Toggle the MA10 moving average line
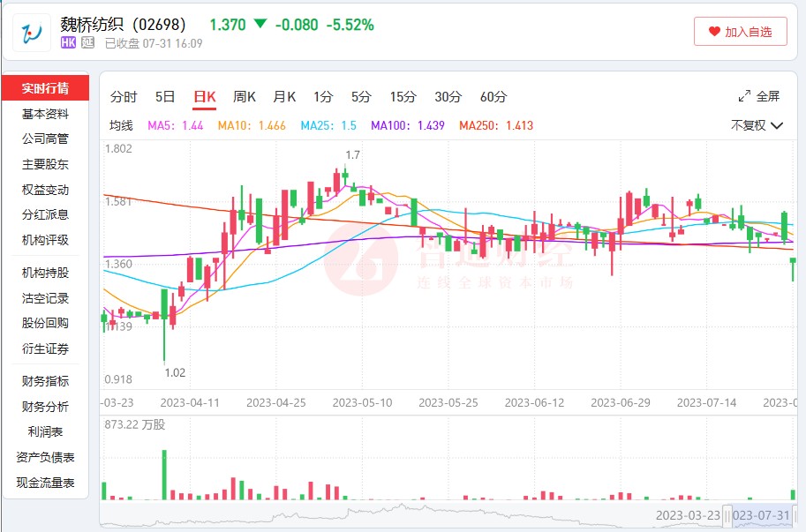 click(x=251, y=125)
